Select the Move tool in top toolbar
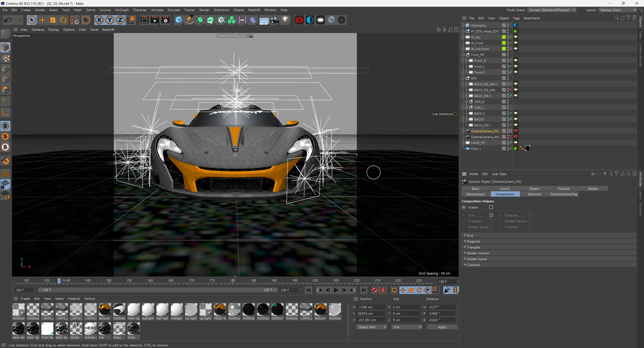 (42, 20)
